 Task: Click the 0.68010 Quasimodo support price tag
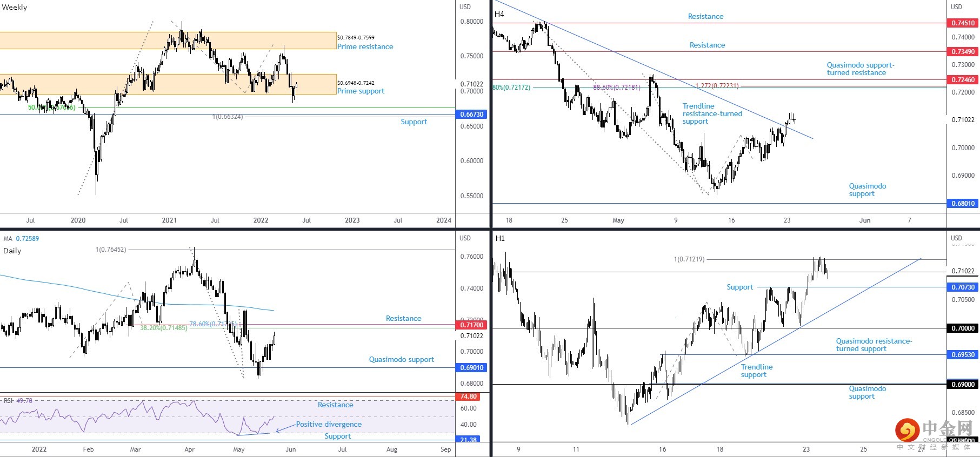coord(963,204)
